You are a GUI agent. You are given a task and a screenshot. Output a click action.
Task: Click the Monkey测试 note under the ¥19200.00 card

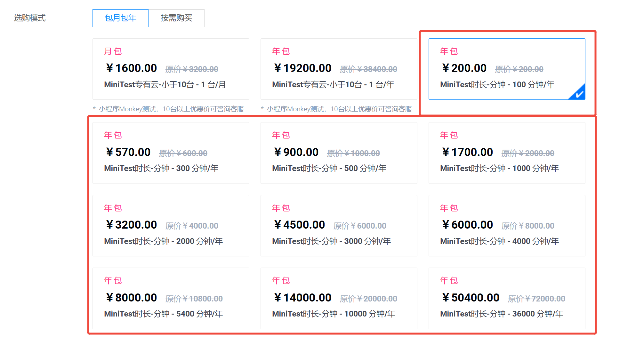pos(336,109)
